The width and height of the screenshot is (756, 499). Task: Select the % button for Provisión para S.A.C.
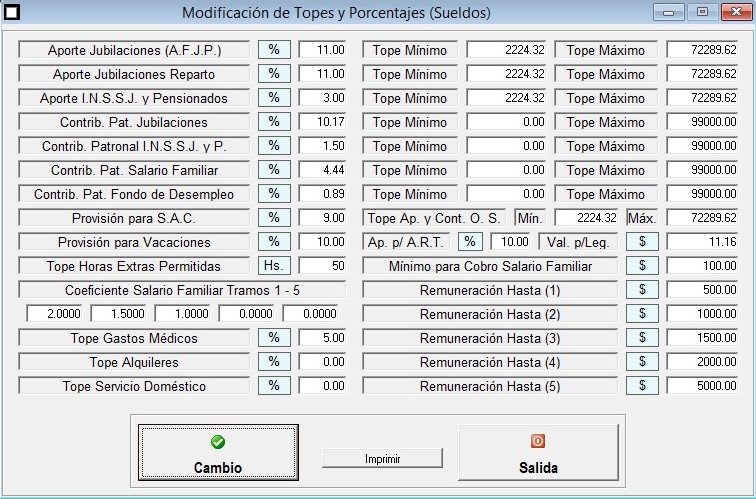pos(273,218)
